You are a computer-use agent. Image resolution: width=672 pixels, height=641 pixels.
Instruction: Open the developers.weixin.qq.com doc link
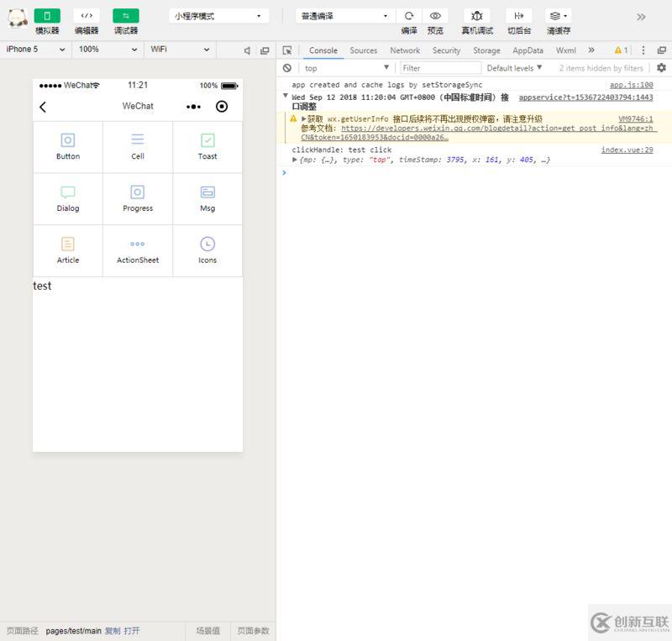[x=479, y=133]
